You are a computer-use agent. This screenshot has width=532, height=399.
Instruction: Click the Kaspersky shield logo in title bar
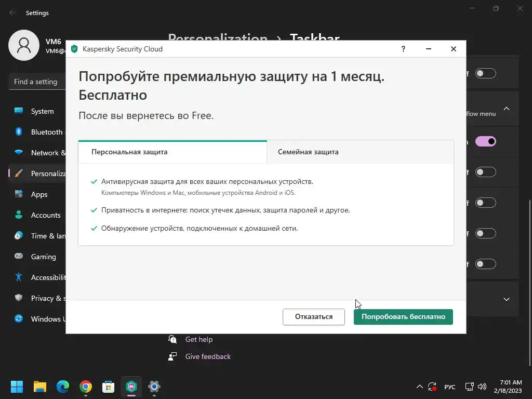pyautogui.click(x=74, y=49)
